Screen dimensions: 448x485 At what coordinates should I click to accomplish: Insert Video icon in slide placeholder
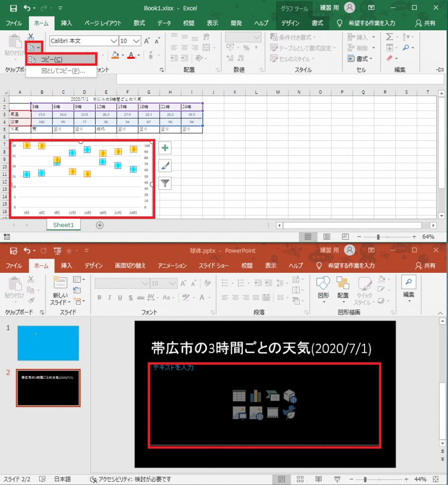[272, 413]
